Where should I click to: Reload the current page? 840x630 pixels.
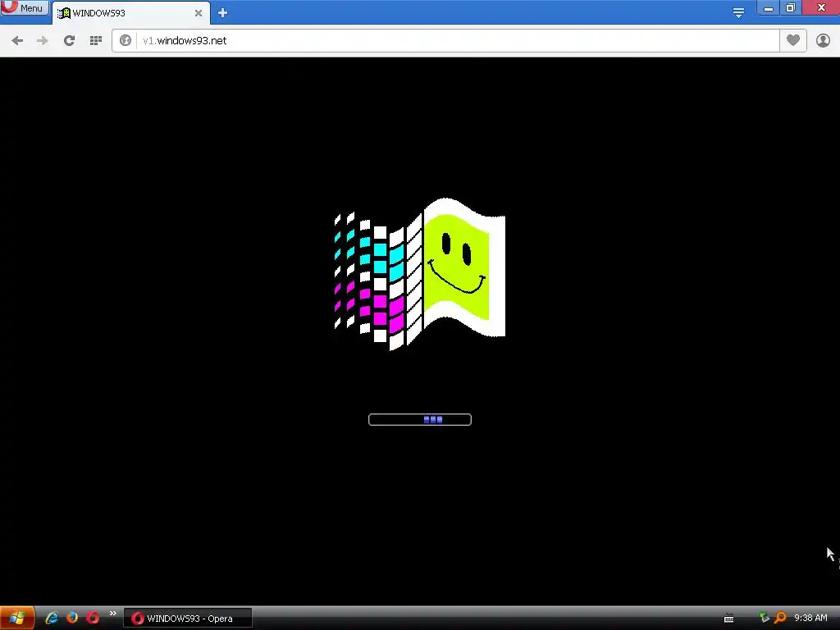pyautogui.click(x=69, y=41)
